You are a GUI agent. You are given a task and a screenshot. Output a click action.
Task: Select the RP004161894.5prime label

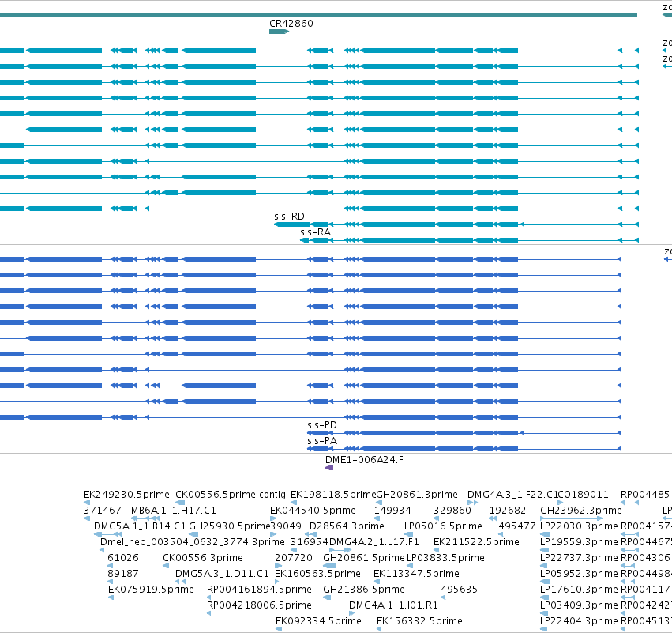tap(259, 590)
